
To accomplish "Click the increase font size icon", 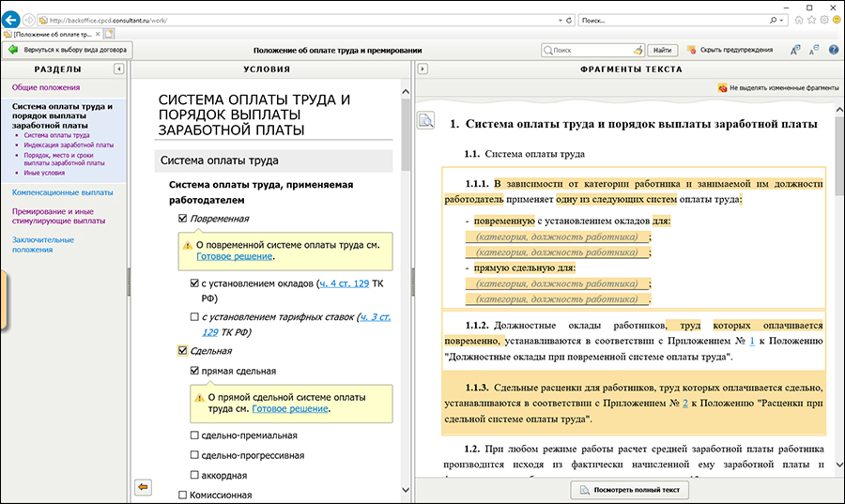I will coord(794,50).
